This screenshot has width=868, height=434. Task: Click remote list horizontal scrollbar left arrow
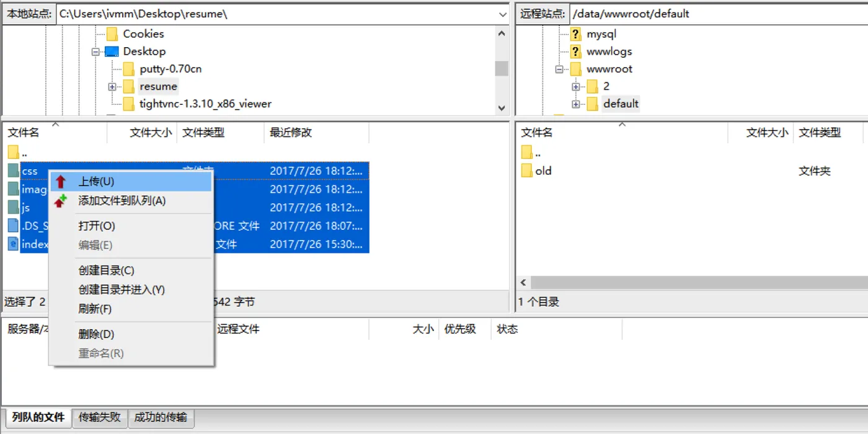[523, 282]
